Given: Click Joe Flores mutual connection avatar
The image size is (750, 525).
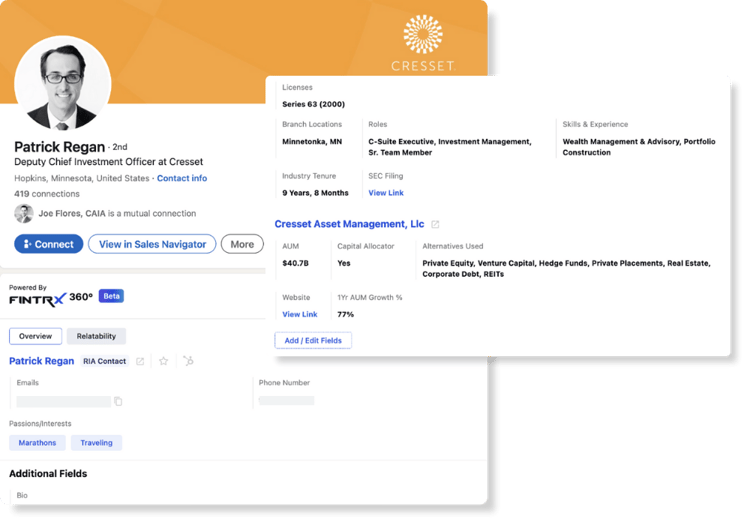Looking at the screenshot, I should (23, 213).
